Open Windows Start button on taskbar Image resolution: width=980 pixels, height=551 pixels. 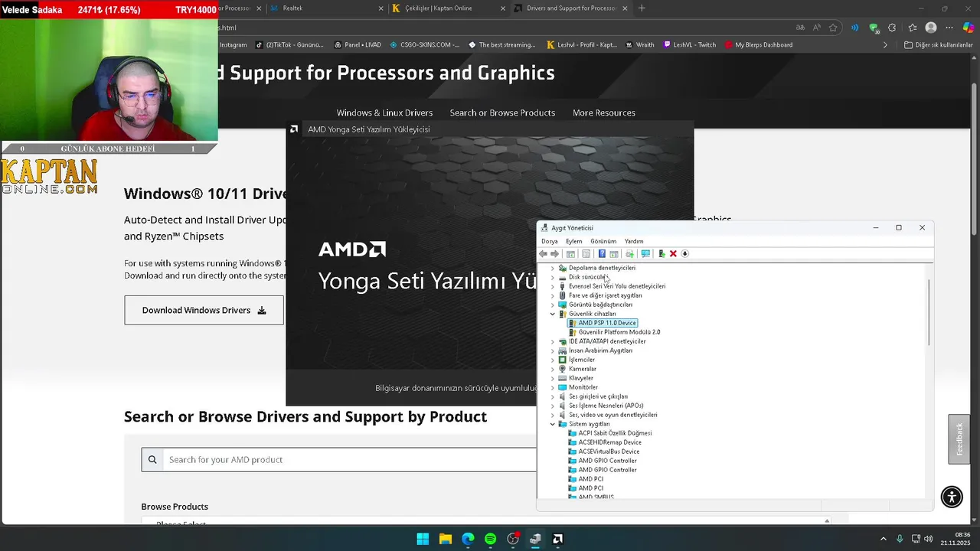coord(423,539)
